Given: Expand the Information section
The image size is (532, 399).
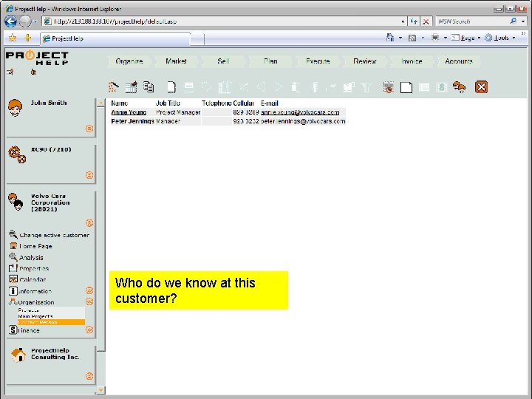Looking at the screenshot, I should [89, 290].
